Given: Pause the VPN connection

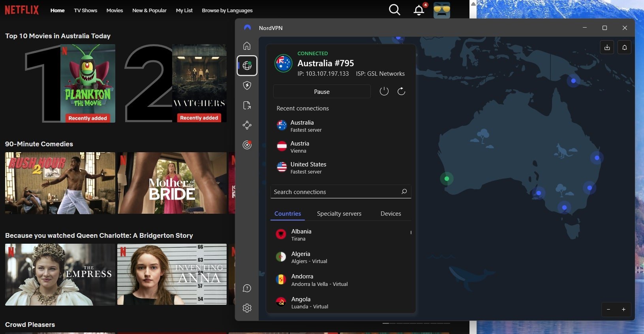Looking at the screenshot, I should 322,91.
